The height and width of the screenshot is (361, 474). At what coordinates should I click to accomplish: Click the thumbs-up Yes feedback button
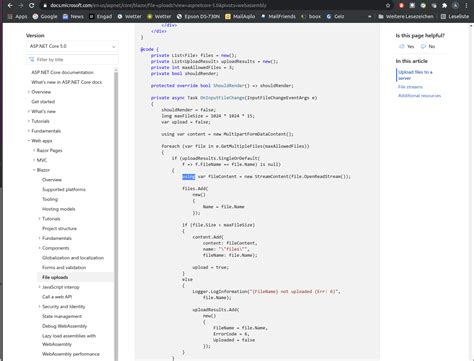tap(407, 46)
